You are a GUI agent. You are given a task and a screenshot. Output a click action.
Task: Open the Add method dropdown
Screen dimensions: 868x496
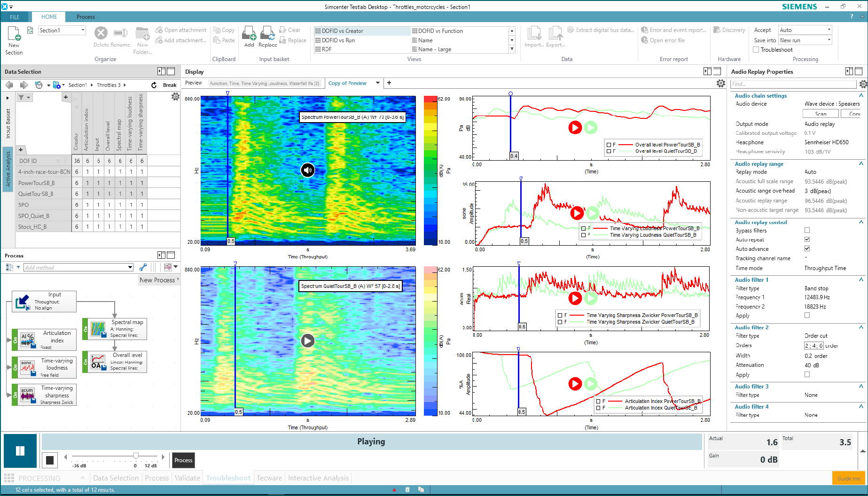click(x=130, y=267)
